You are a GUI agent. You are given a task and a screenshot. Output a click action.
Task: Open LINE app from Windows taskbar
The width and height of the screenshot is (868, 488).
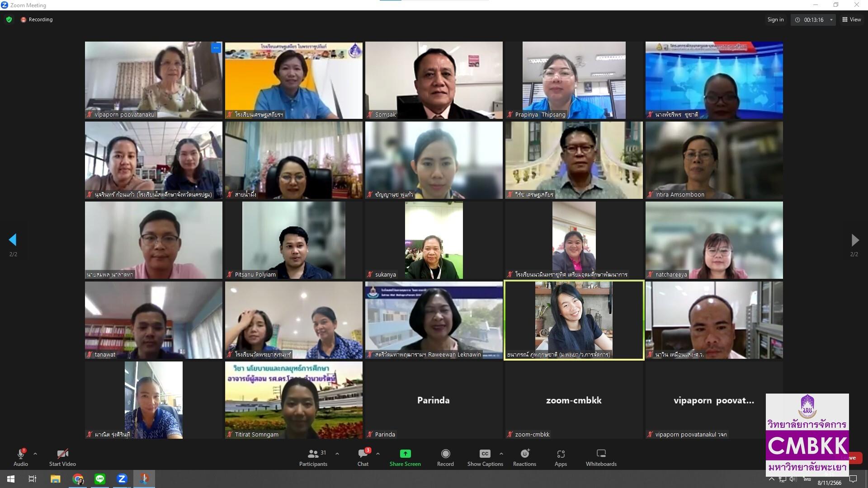click(x=100, y=479)
